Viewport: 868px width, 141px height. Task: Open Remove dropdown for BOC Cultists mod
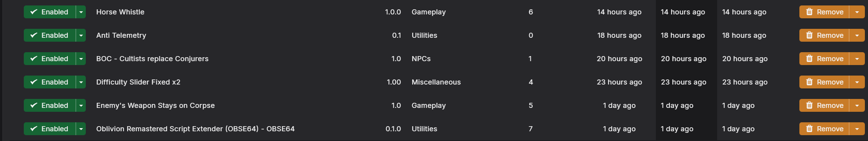point(857,59)
